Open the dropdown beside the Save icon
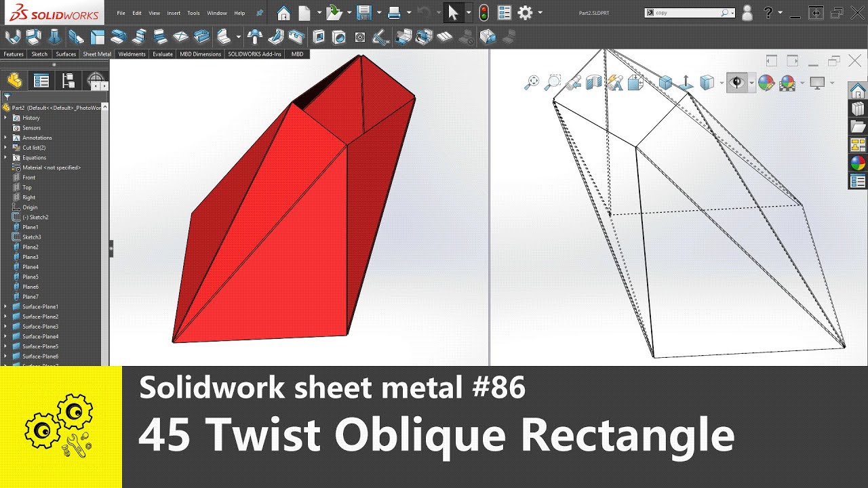The height and width of the screenshot is (488, 868). coord(378,13)
